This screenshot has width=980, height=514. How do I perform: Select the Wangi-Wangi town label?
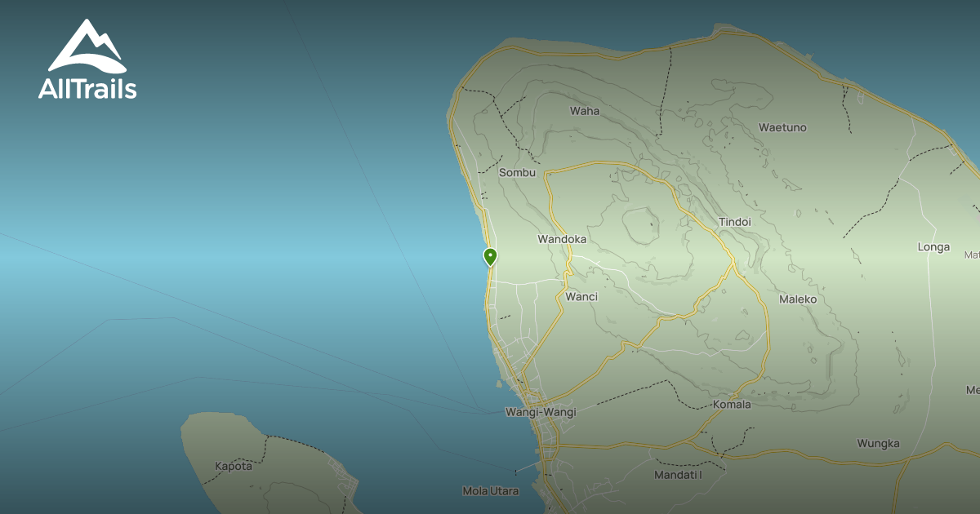coord(540,412)
